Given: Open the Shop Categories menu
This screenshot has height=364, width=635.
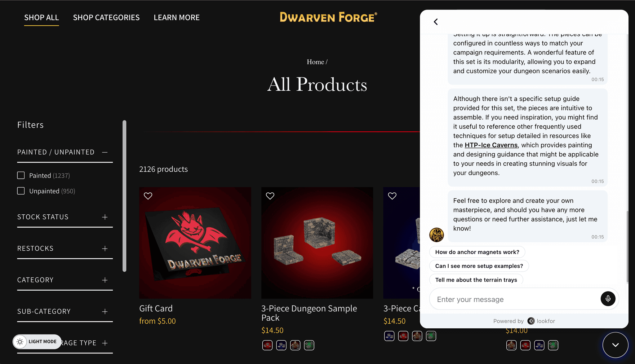Looking at the screenshot, I should (106, 18).
